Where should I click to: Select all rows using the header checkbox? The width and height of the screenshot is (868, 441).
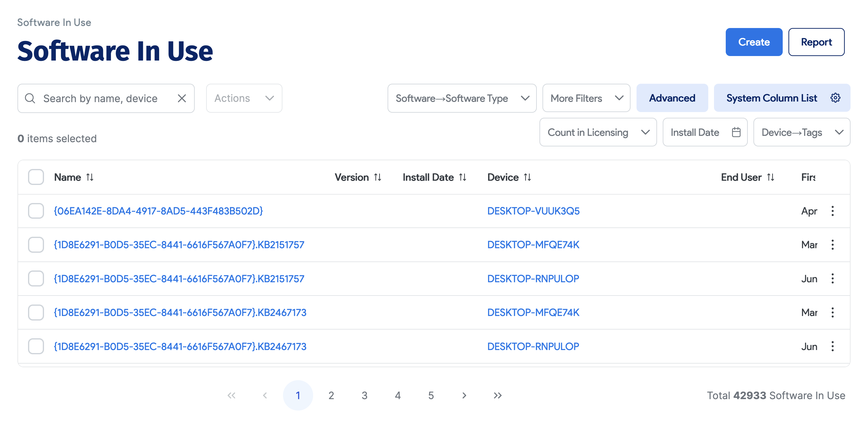tap(36, 177)
